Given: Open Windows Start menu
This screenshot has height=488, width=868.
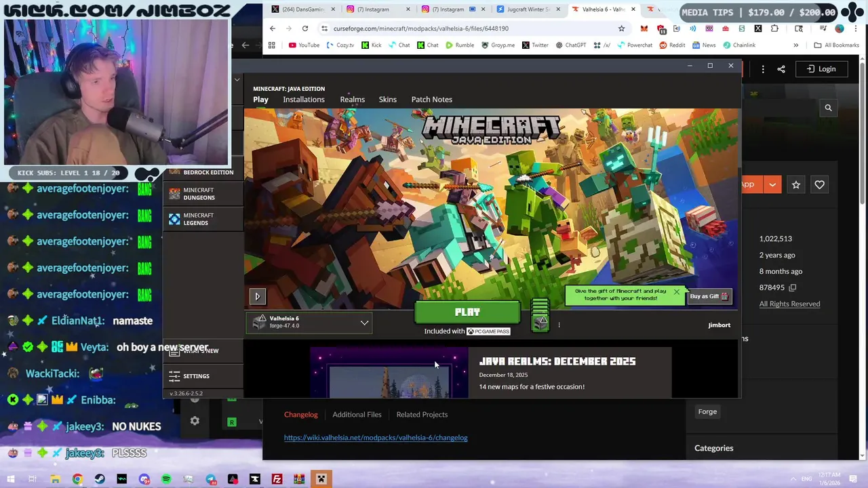Looking at the screenshot, I should pos(11,479).
